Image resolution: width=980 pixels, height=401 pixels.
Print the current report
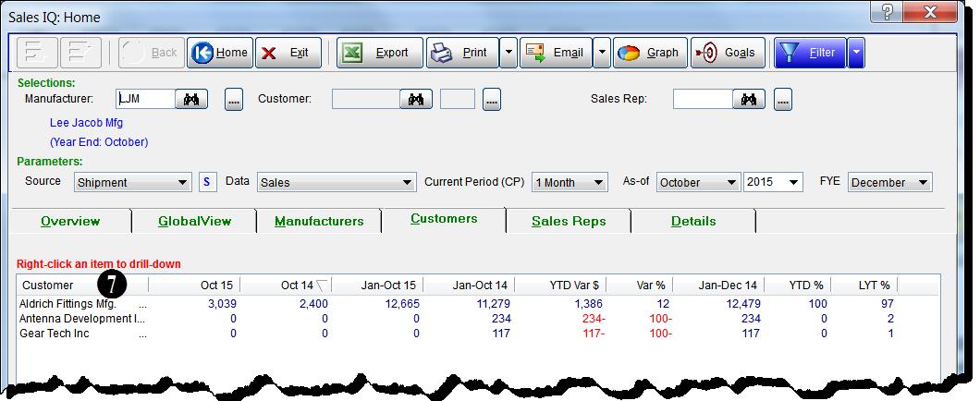point(462,53)
